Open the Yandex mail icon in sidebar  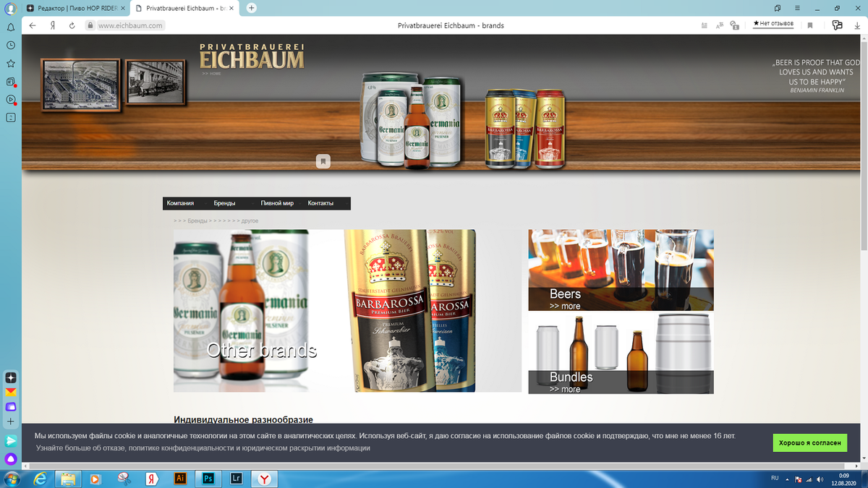[x=11, y=392]
